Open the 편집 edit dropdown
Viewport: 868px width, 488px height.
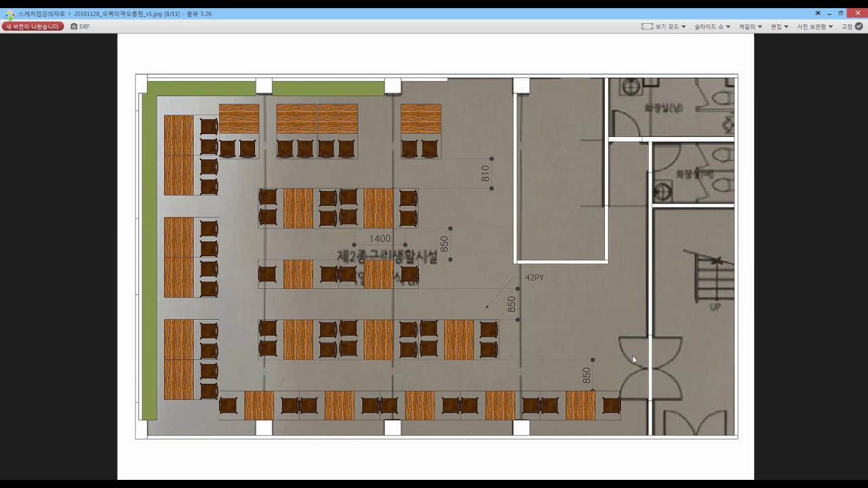[x=780, y=26]
